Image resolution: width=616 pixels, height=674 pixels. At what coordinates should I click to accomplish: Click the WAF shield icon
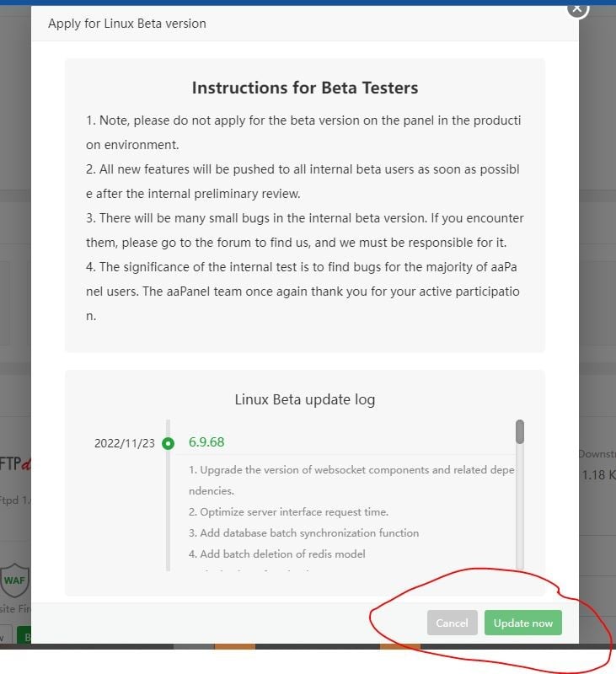(15, 580)
